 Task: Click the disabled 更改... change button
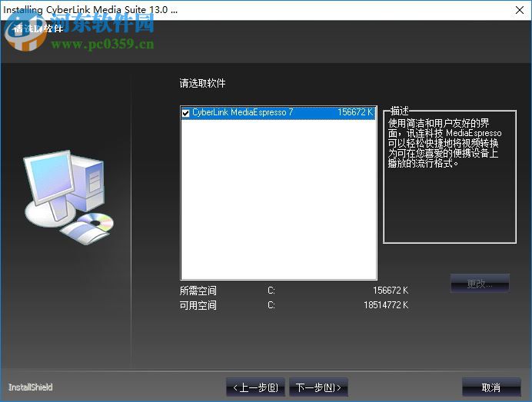[480, 284]
